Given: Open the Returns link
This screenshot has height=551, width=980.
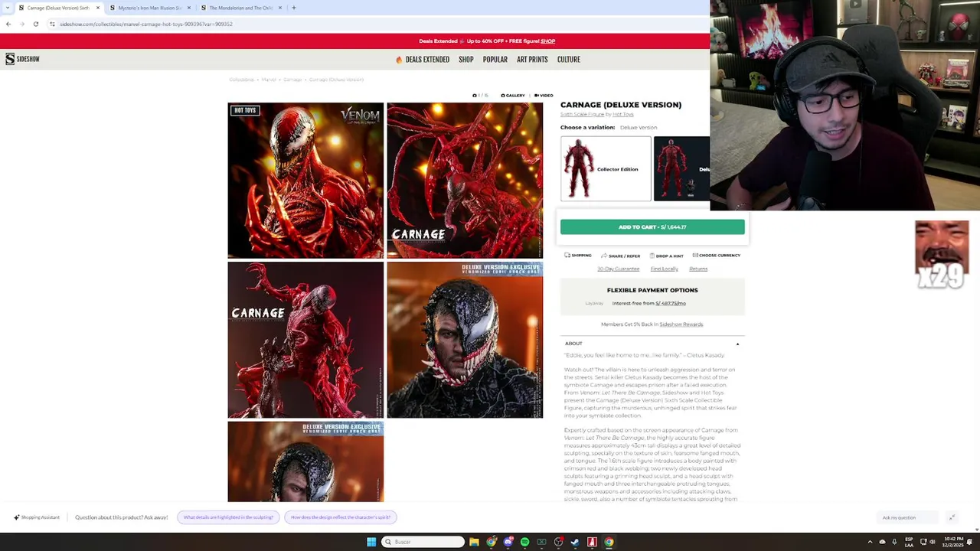Looking at the screenshot, I should point(698,269).
